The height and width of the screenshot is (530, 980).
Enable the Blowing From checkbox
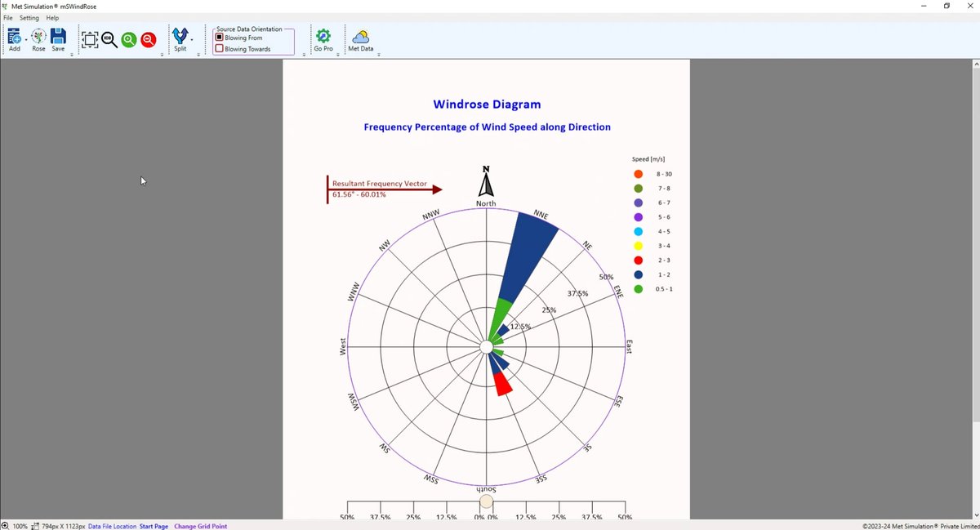(219, 38)
